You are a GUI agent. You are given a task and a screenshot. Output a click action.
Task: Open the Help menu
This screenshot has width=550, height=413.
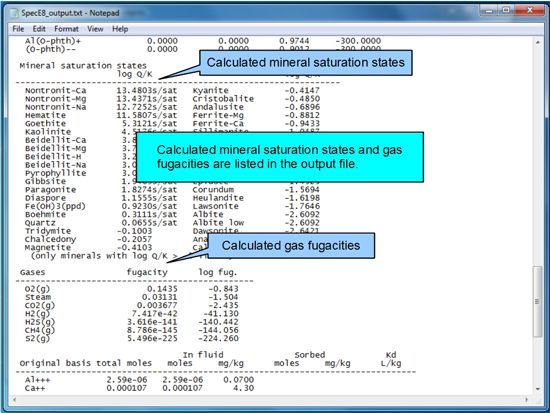120,29
